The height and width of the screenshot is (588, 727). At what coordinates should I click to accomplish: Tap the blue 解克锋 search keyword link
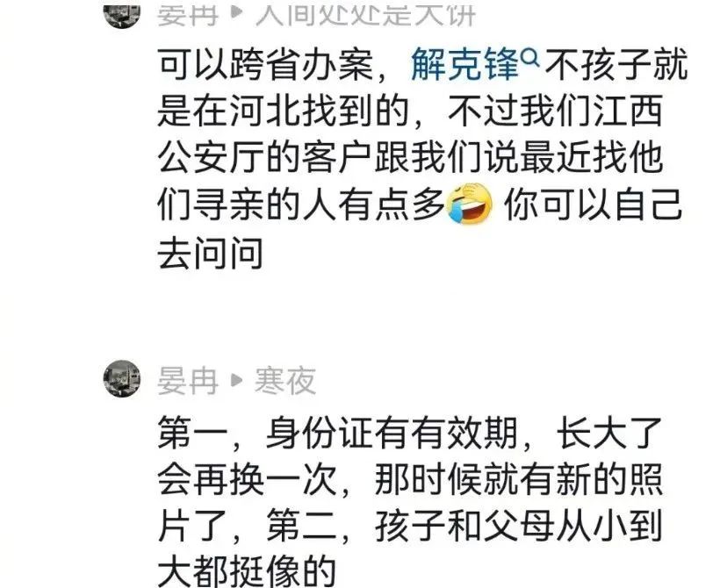click(x=465, y=64)
